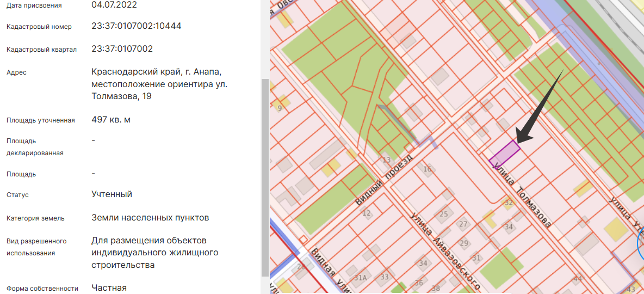
Task: Select building number 12 on map
Action: point(367,213)
